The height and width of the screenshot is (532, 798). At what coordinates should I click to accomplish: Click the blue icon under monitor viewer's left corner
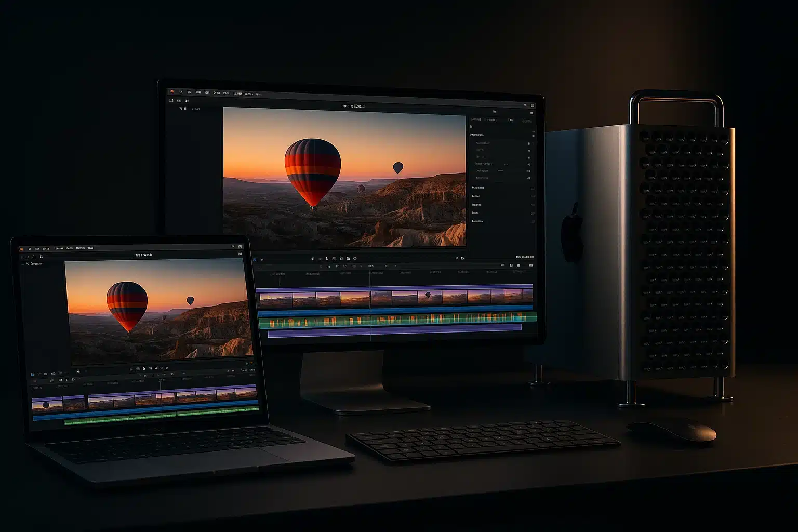point(254,260)
